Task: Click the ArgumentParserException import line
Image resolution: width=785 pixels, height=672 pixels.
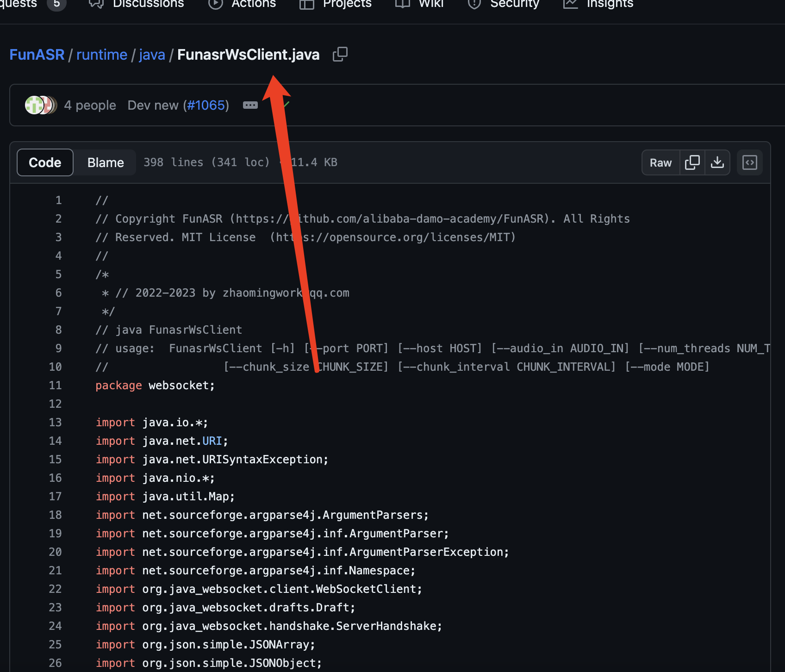Action: (x=302, y=552)
